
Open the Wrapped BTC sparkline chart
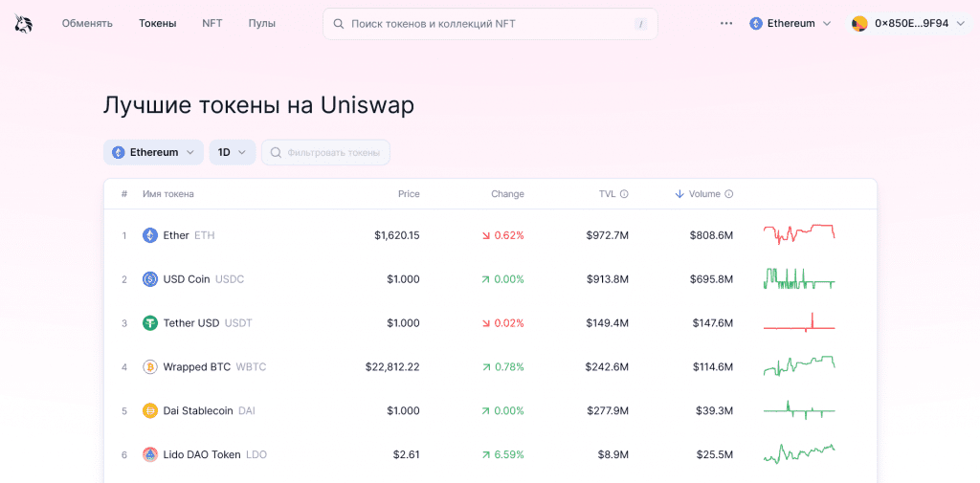click(799, 365)
